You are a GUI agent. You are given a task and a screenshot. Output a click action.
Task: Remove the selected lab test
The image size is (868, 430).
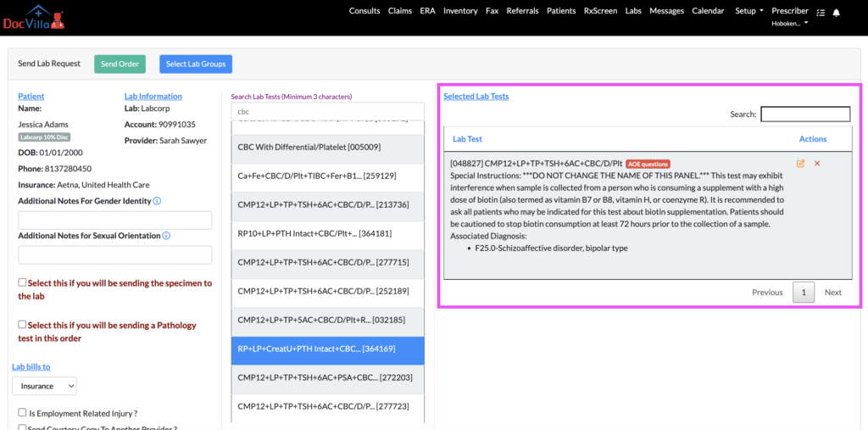point(817,163)
